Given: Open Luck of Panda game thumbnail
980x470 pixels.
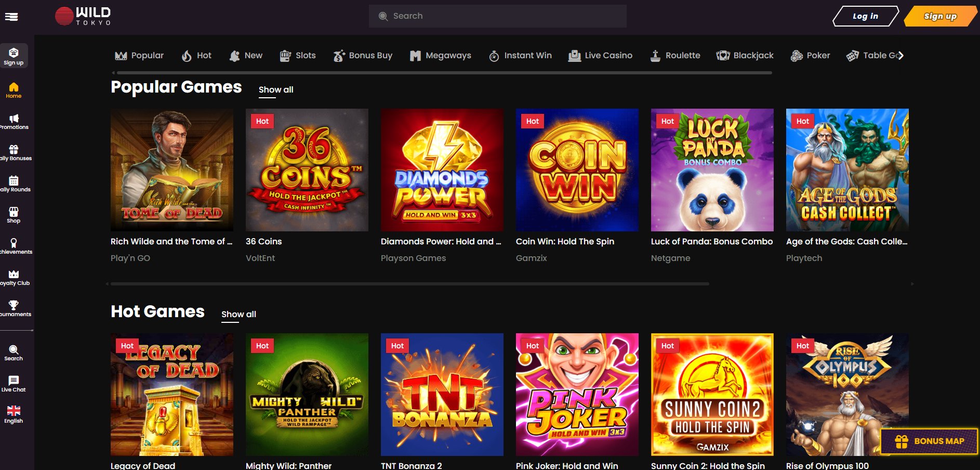Looking at the screenshot, I should point(712,170).
